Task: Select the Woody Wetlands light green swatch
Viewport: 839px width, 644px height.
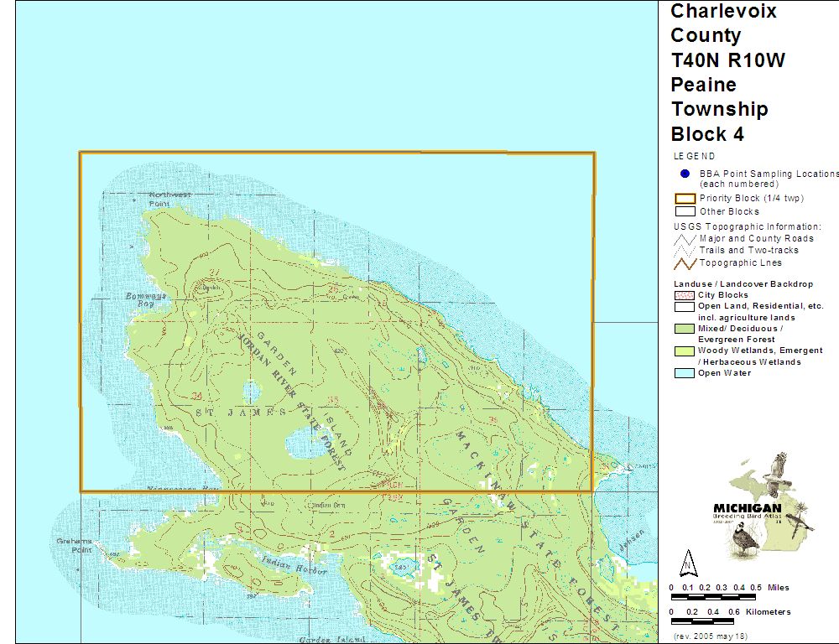Action: [x=685, y=351]
